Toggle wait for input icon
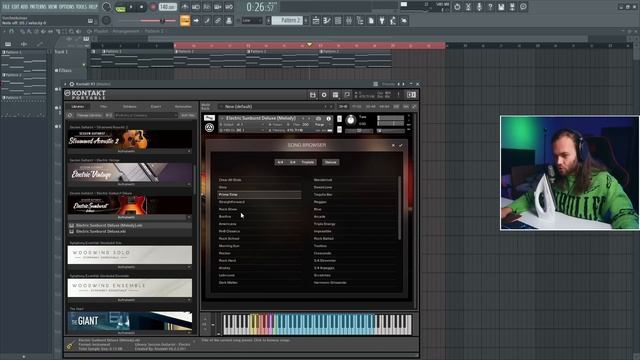This screenshot has height=360, width=640. pyautogui.click(x=196, y=7)
